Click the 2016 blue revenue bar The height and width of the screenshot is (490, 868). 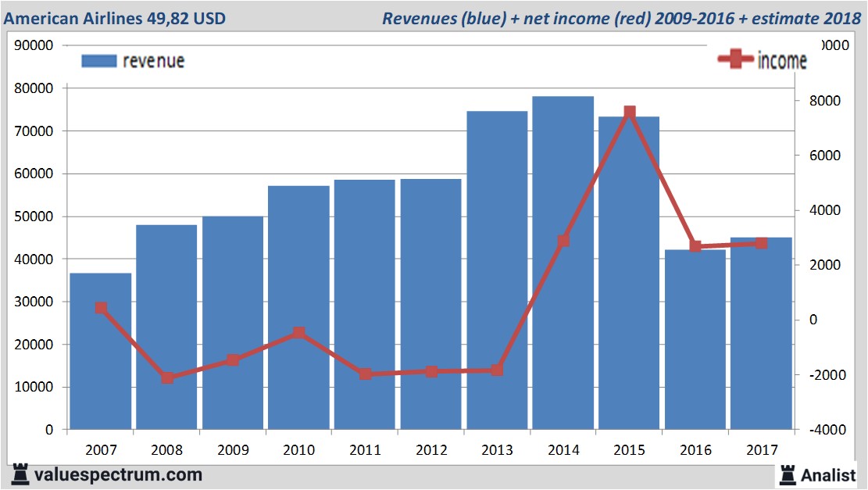coord(695,344)
